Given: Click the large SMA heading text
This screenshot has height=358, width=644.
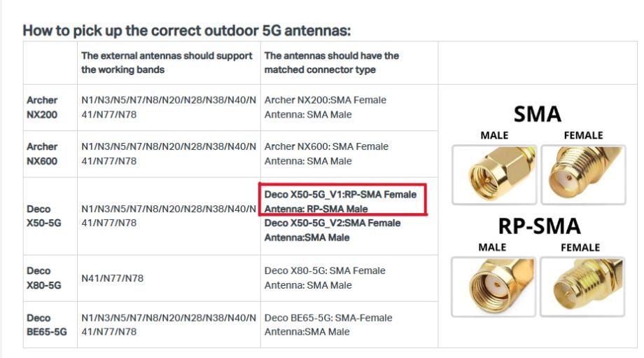Looking at the screenshot, I should (x=538, y=114).
